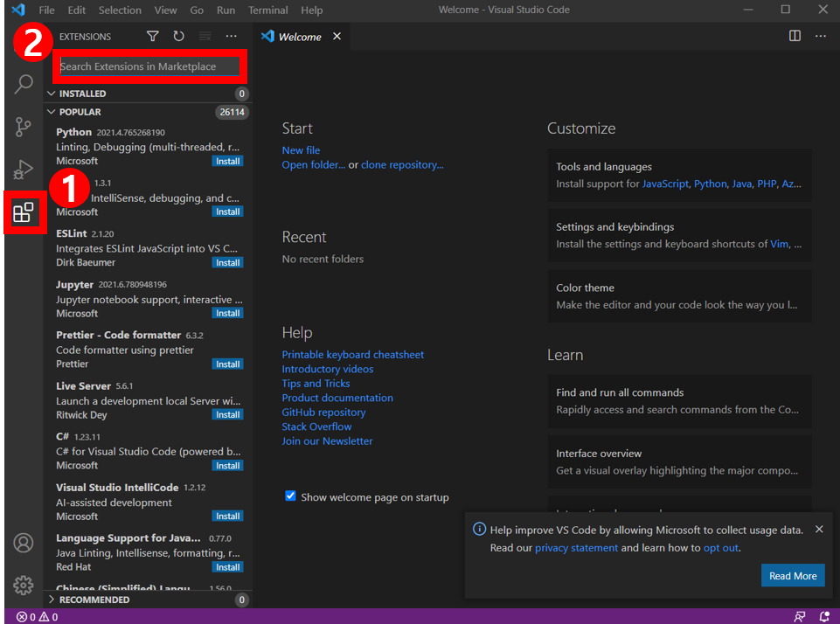Open editor more actions ellipsis

point(821,36)
